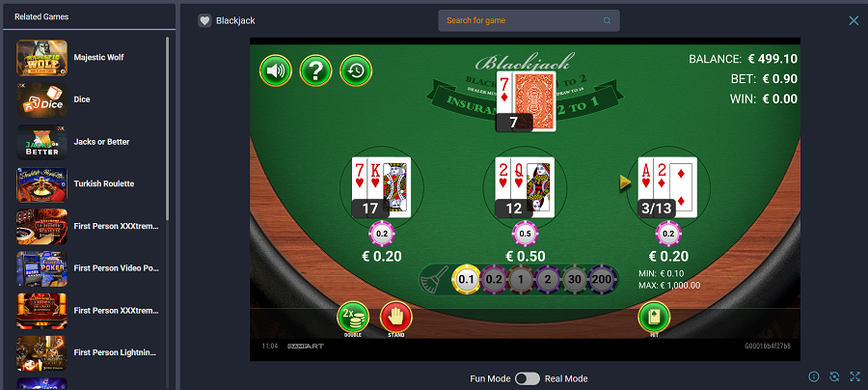Click the related games list scrollbar
This screenshot has width=868, height=390.
[167, 129]
